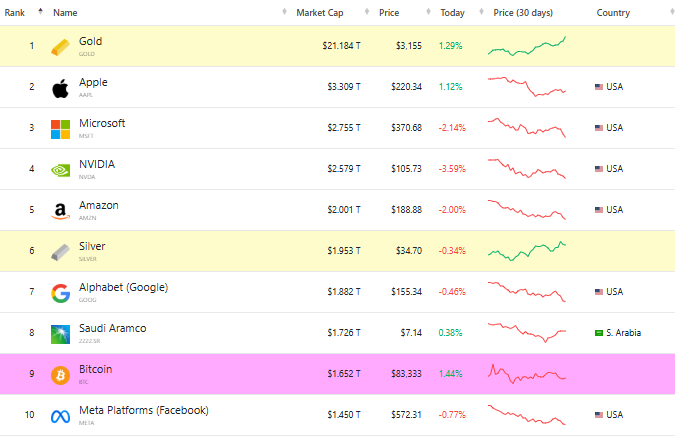Sort by Price using its sort arrows
Viewport: 675px width, 436px height.
click(428, 12)
